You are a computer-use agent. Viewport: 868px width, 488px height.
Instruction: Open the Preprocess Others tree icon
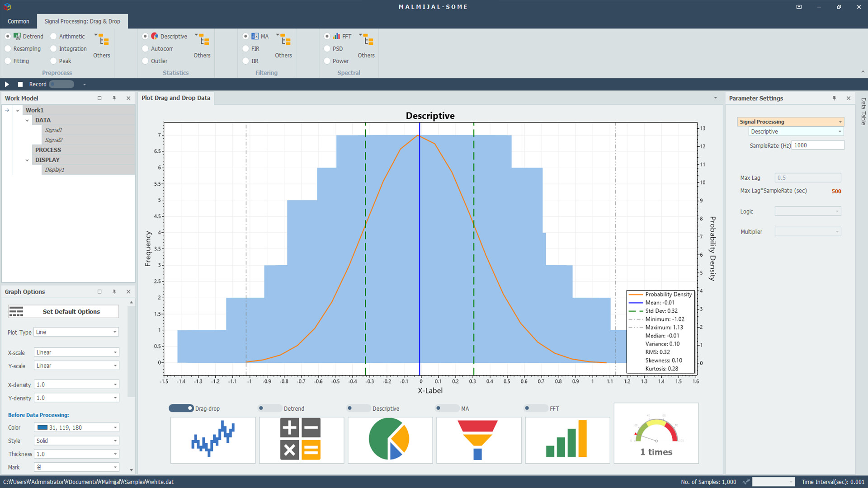(x=104, y=41)
